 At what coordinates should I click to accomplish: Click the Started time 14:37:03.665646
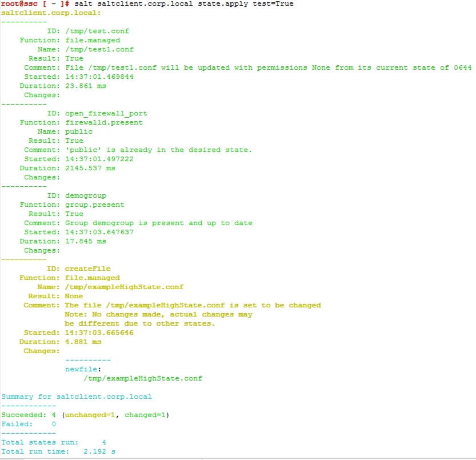(99, 333)
